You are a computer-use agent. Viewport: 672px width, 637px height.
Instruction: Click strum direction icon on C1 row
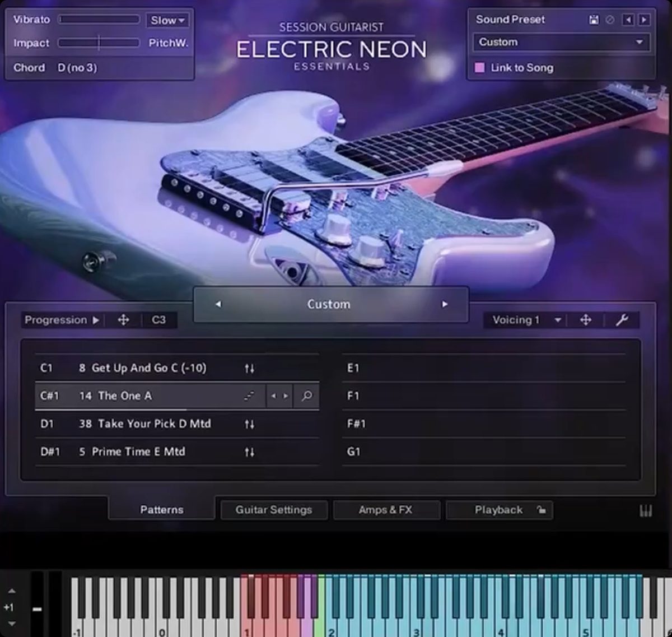(249, 369)
